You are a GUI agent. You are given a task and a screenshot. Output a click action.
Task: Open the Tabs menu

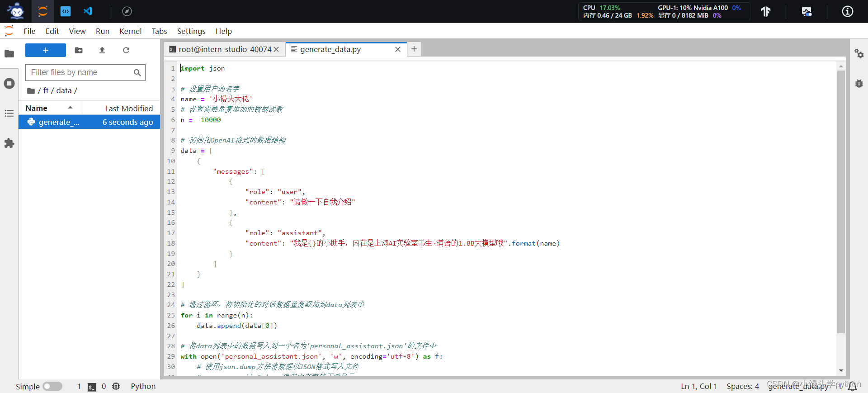(159, 31)
